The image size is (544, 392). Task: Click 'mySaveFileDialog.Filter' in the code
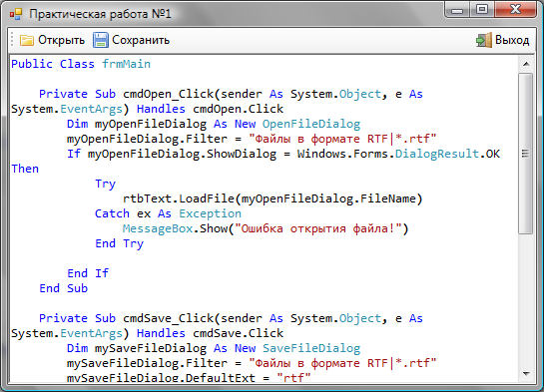(147, 363)
